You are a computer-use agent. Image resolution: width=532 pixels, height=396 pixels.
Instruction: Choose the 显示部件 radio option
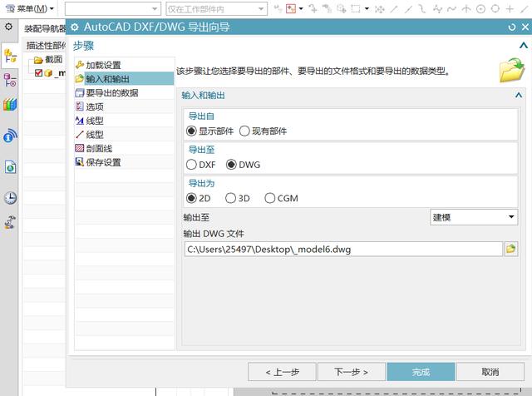coord(210,131)
